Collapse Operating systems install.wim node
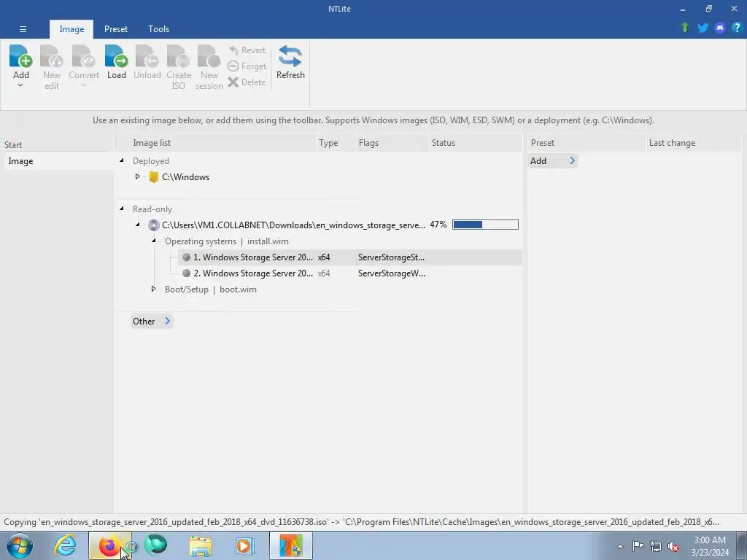The image size is (747, 560). (x=154, y=241)
